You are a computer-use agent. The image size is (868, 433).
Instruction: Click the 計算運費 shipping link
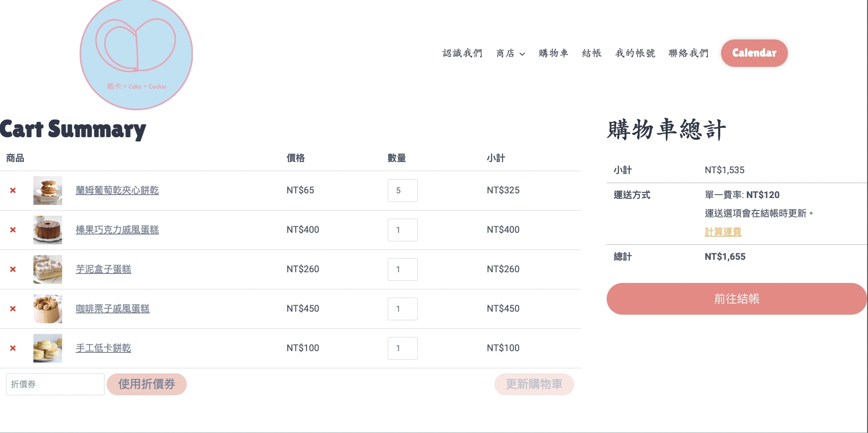(723, 232)
